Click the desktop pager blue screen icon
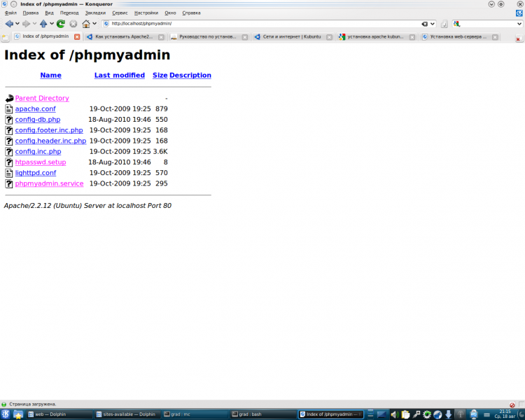The height and width of the screenshot is (420, 525). [381, 414]
